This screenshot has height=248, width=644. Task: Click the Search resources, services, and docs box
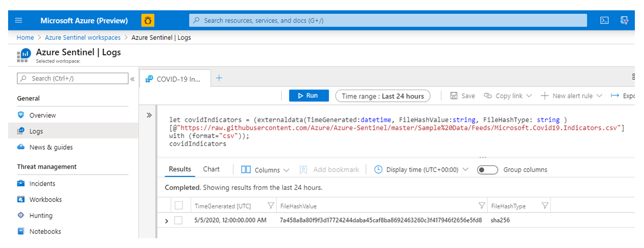click(x=388, y=20)
